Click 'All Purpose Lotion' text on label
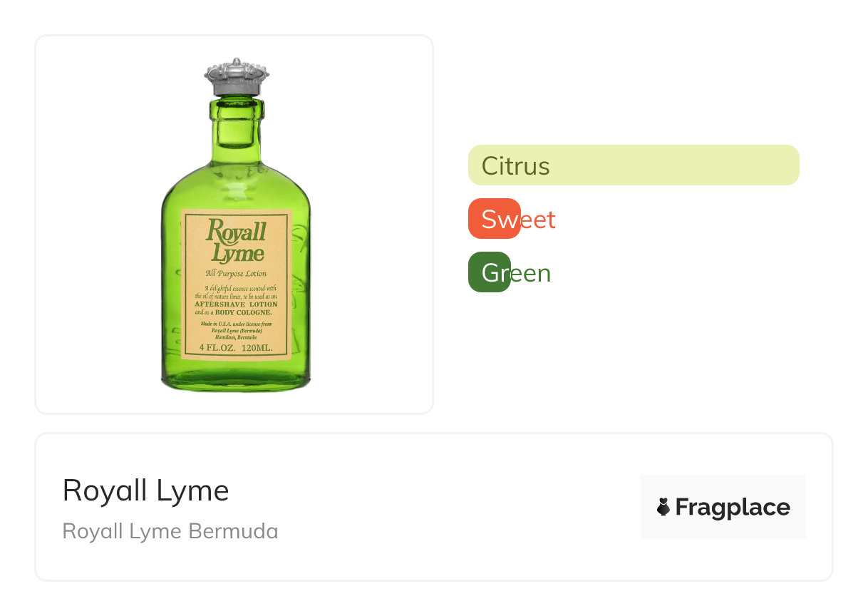 236,273
